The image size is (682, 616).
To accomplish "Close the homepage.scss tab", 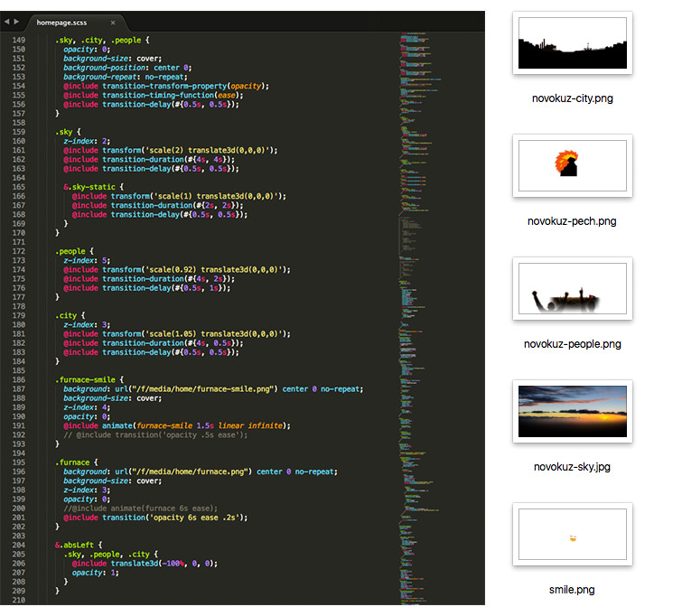I will point(112,22).
